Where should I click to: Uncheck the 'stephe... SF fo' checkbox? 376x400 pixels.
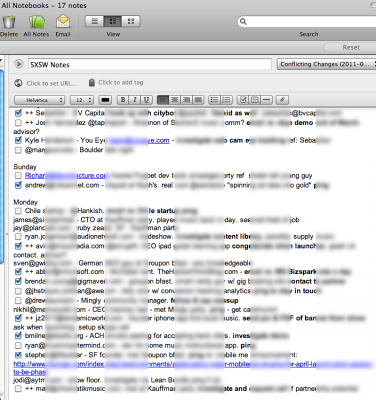(18, 355)
